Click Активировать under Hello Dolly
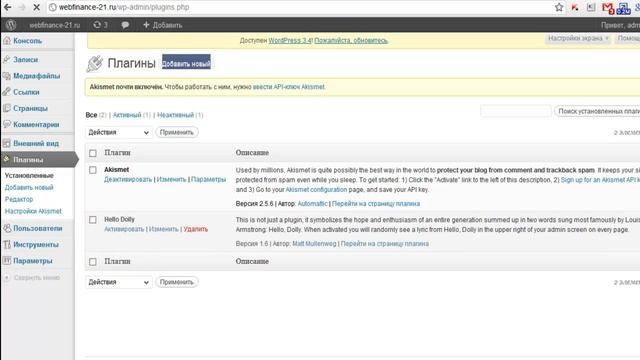 pos(124,229)
